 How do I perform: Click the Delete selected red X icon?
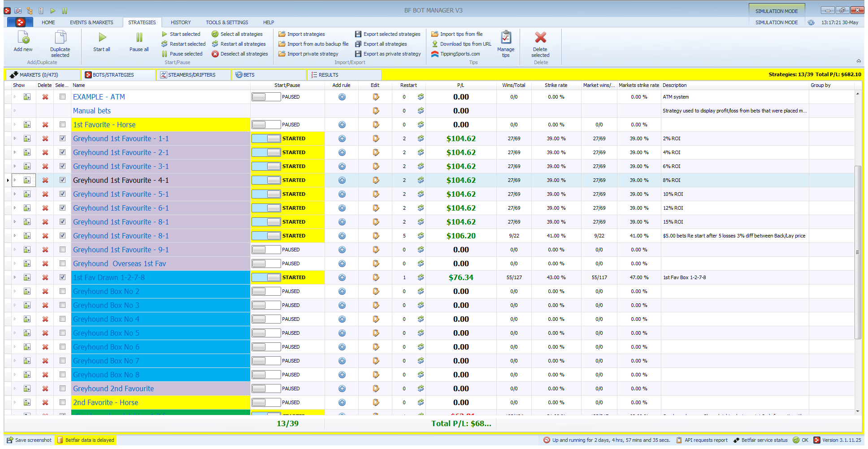coord(540,37)
